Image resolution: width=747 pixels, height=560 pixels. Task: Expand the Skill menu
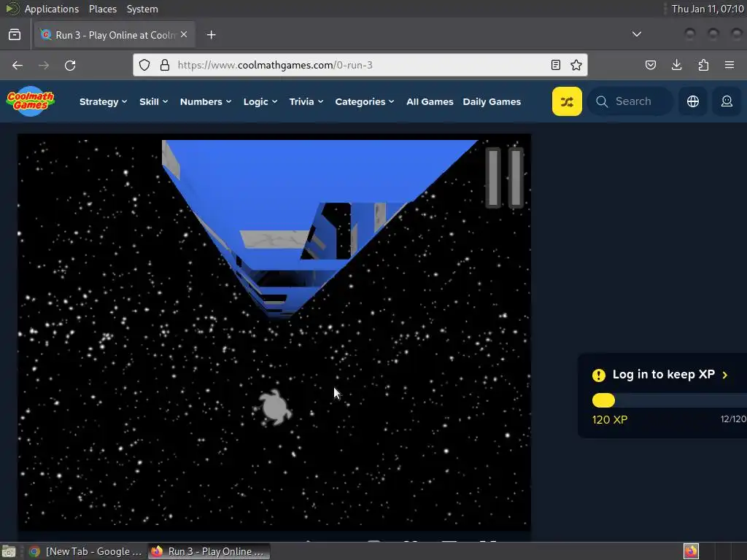pos(153,101)
